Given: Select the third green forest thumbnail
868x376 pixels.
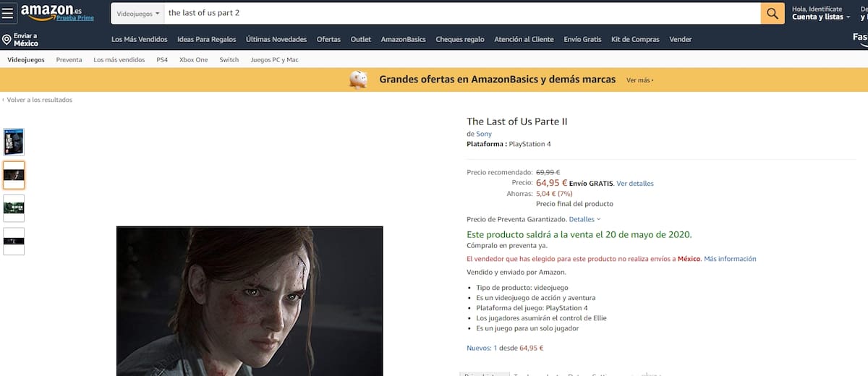Looking at the screenshot, I should [14, 208].
